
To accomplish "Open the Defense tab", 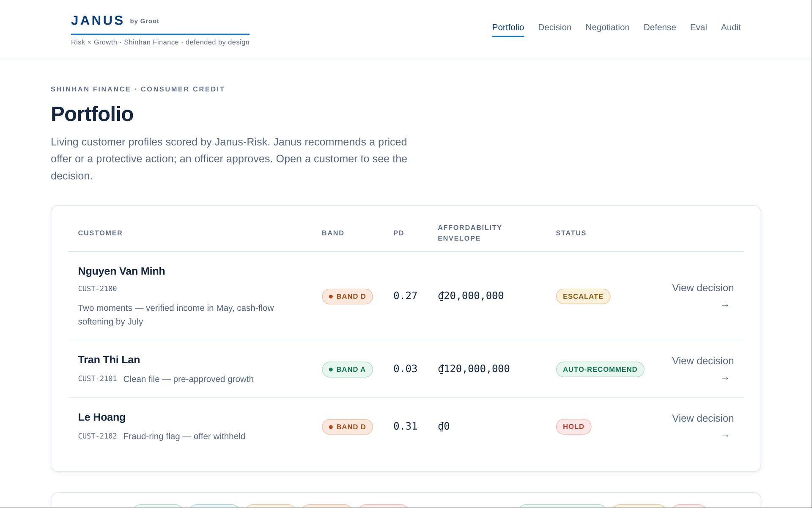I will 660,28.
